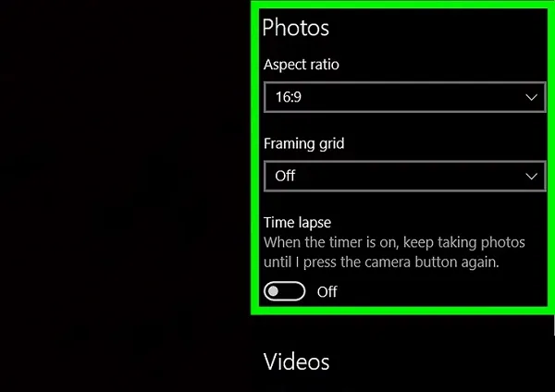Click the Off label beside the Time lapse switch
The image size is (555, 392).
point(327,292)
